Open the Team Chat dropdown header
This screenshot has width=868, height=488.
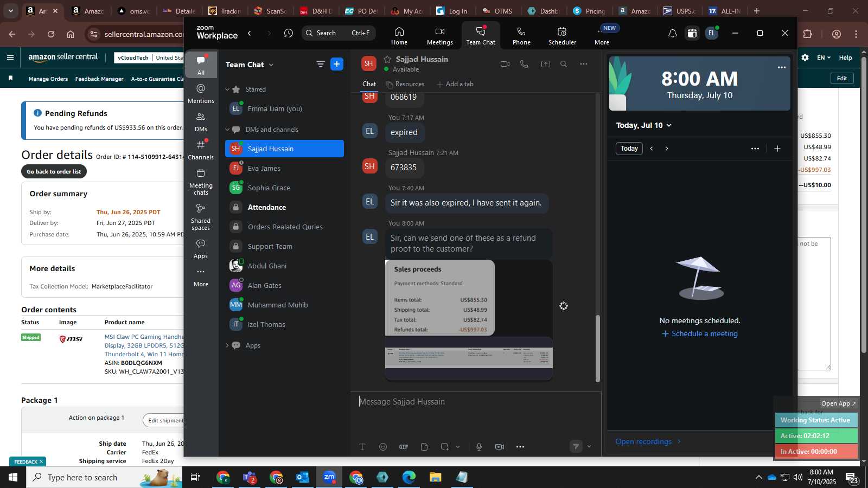tap(250, 65)
